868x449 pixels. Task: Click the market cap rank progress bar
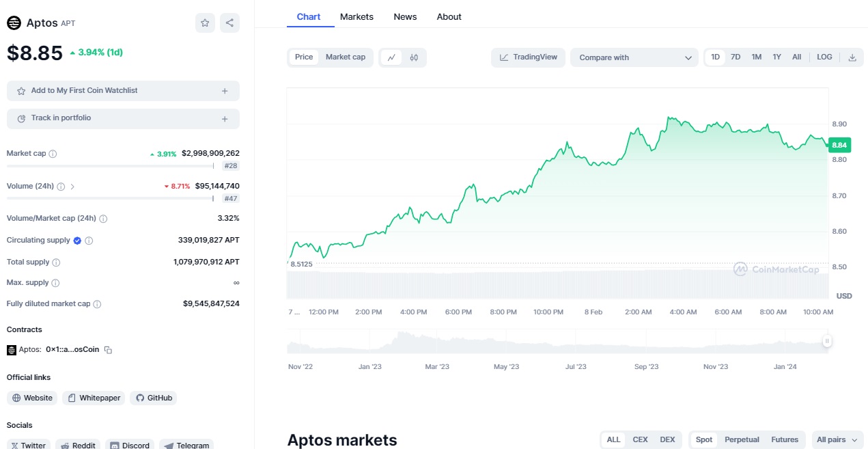[110, 166]
